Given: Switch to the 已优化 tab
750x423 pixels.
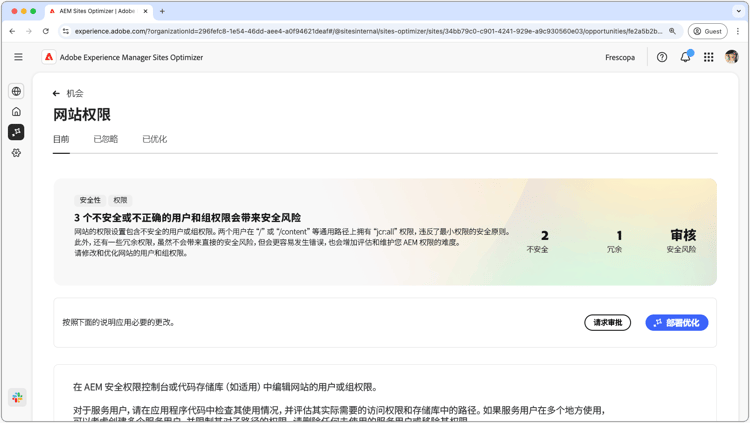Looking at the screenshot, I should [x=154, y=139].
